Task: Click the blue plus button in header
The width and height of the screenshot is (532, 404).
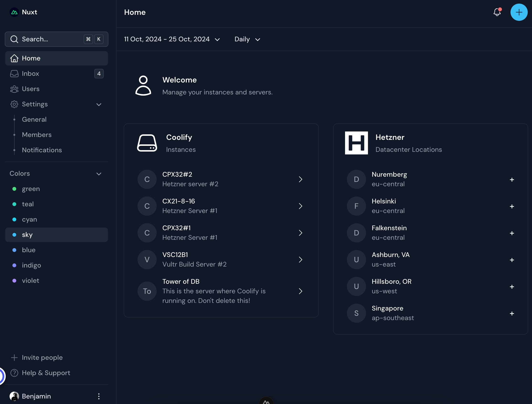Action: (x=519, y=12)
